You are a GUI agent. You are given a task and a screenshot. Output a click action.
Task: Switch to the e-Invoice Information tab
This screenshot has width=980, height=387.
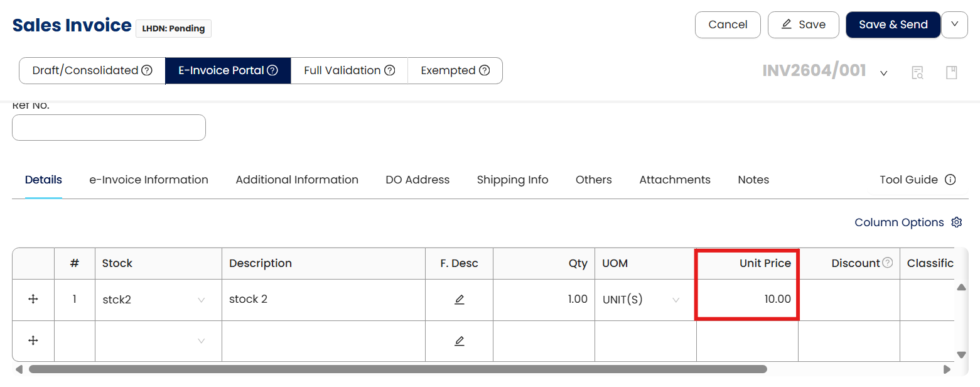click(149, 180)
